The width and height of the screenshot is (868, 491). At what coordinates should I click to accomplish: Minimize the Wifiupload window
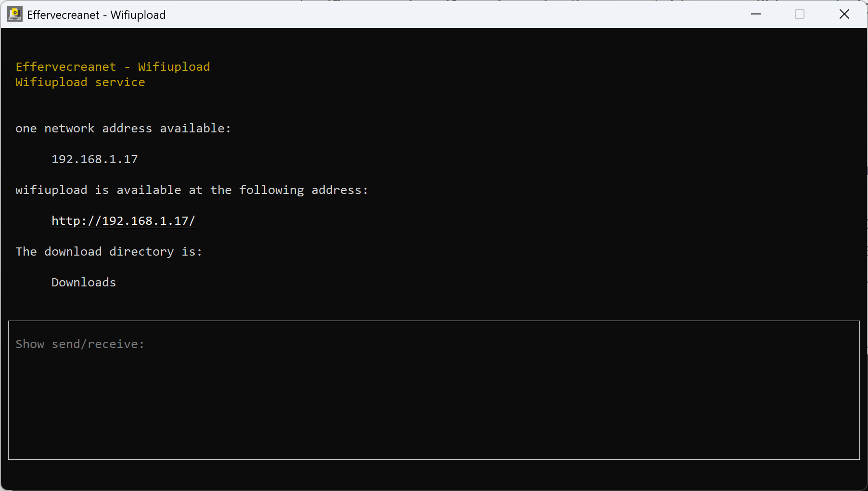[756, 14]
